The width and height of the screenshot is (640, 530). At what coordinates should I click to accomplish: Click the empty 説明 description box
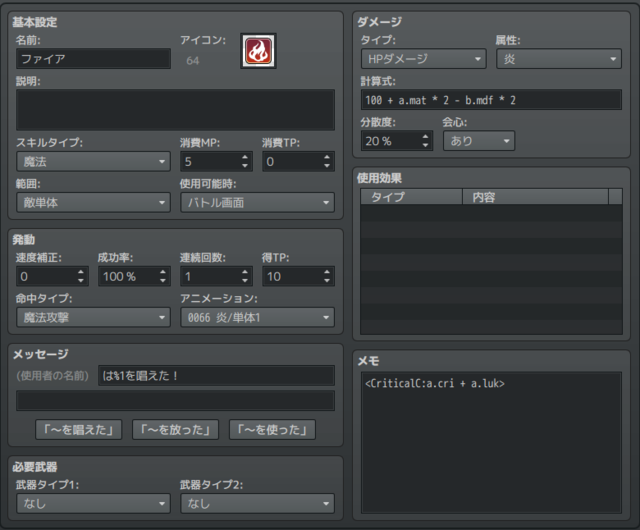tap(176, 110)
